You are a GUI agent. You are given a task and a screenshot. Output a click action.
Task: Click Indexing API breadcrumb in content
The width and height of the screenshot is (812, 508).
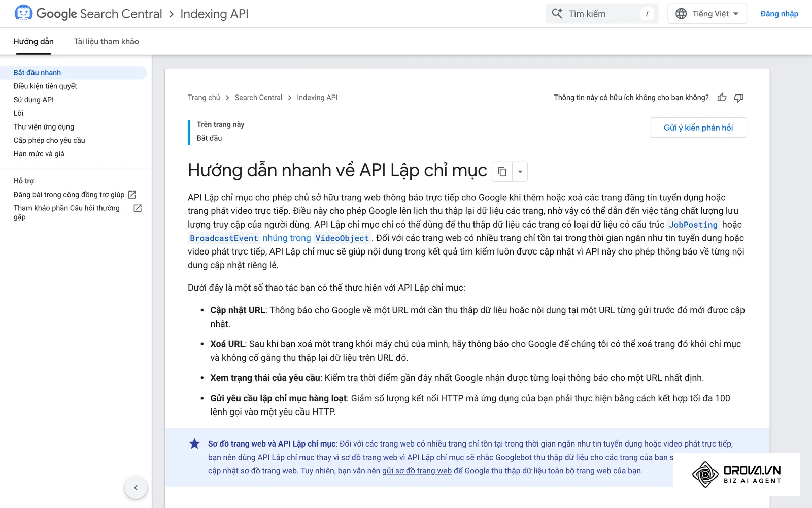317,98
